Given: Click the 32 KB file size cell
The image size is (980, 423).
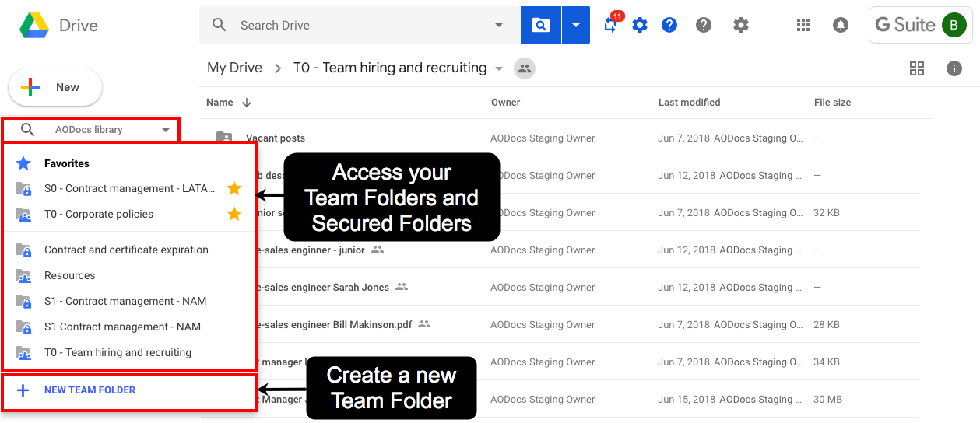Looking at the screenshot, I should coord(827,213).
